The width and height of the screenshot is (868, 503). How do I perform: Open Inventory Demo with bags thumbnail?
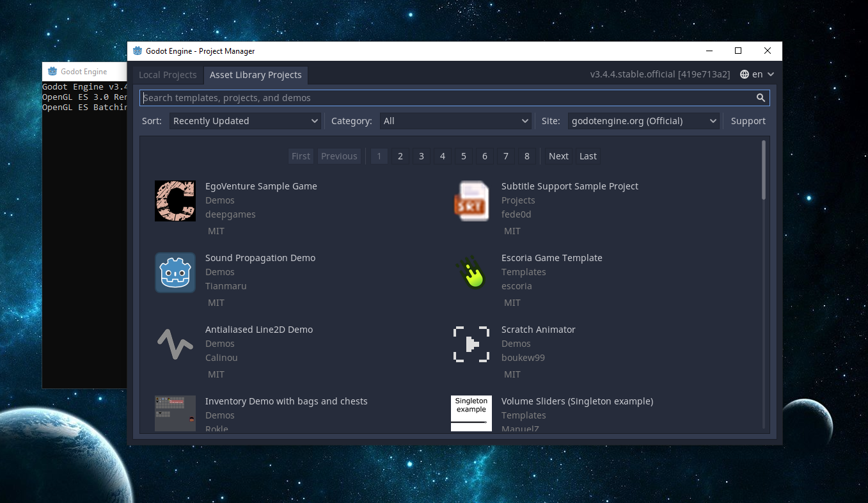pyautogui.click(x=175, y=413)
